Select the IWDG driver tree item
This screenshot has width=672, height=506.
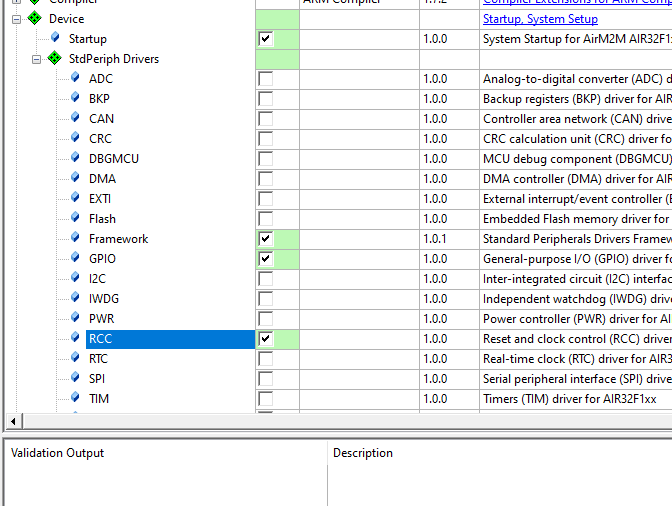pos(102,299)
